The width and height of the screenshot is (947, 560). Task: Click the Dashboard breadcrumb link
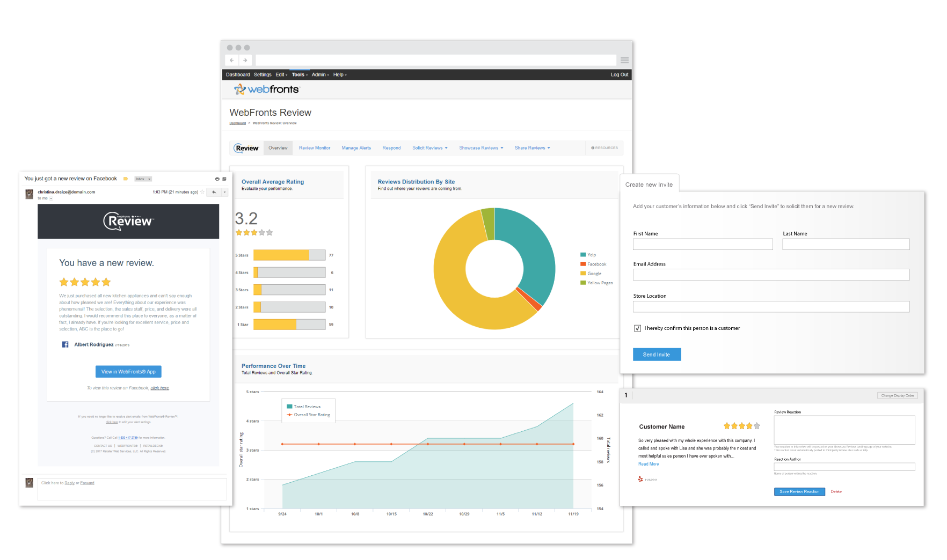tap(237, 123)
